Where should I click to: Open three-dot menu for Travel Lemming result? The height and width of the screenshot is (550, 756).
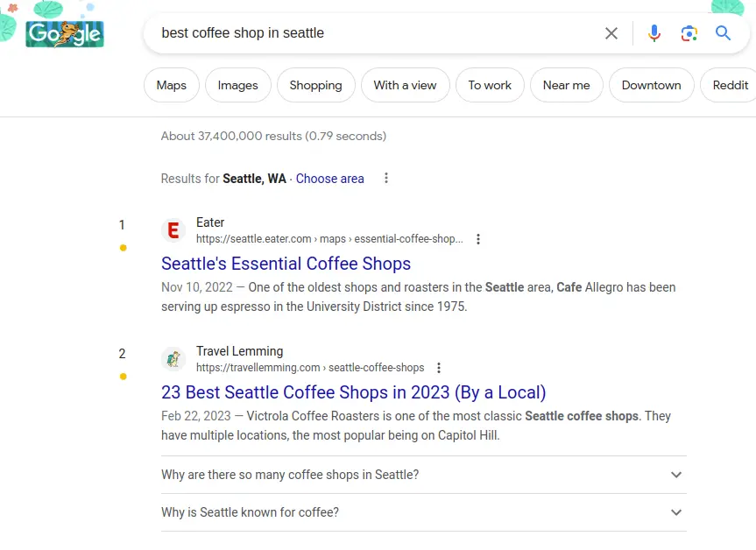439,368
